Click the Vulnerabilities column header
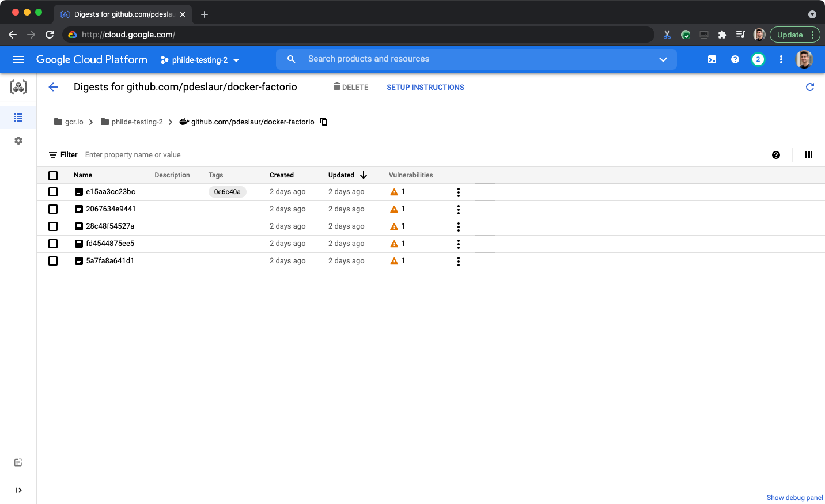Screen dimensions: 825x504 [x=411, y=175]
